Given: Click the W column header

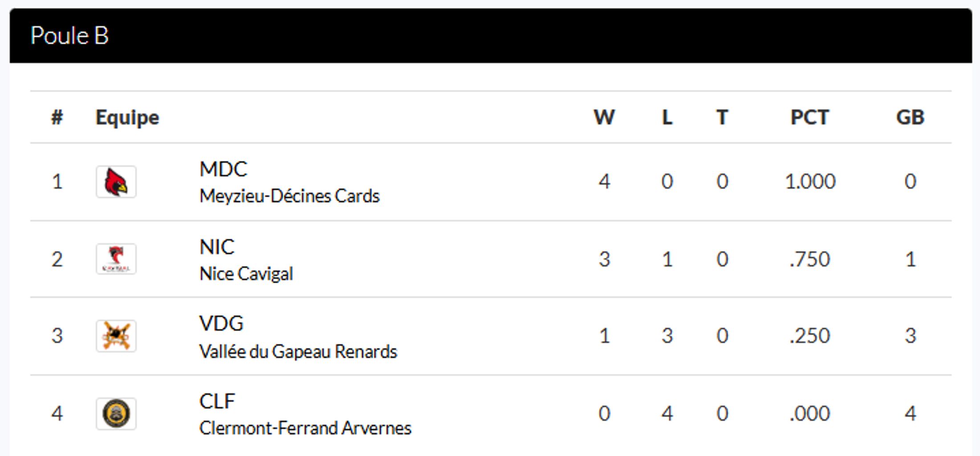Looking at the screenshot, I should coord(604,118).
